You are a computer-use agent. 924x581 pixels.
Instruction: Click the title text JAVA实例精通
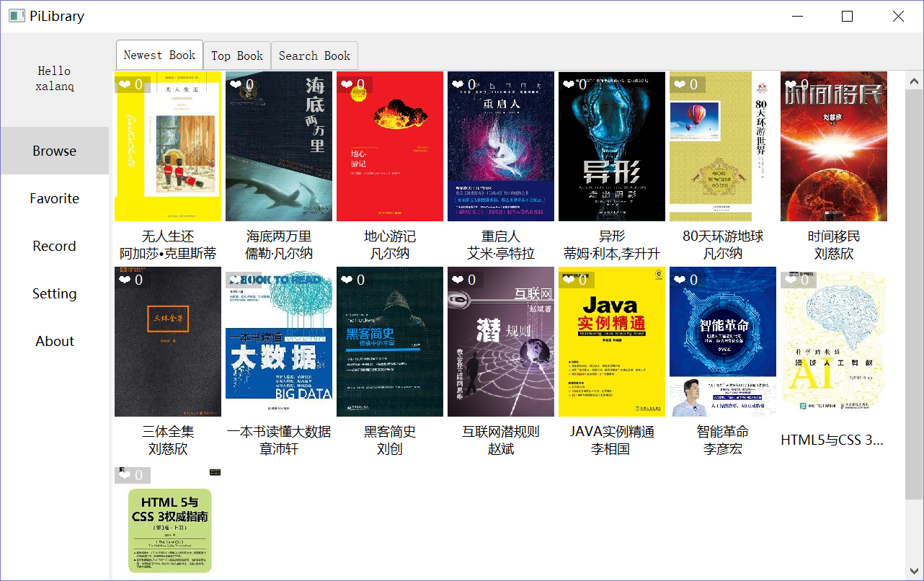(x=612, y=432)
